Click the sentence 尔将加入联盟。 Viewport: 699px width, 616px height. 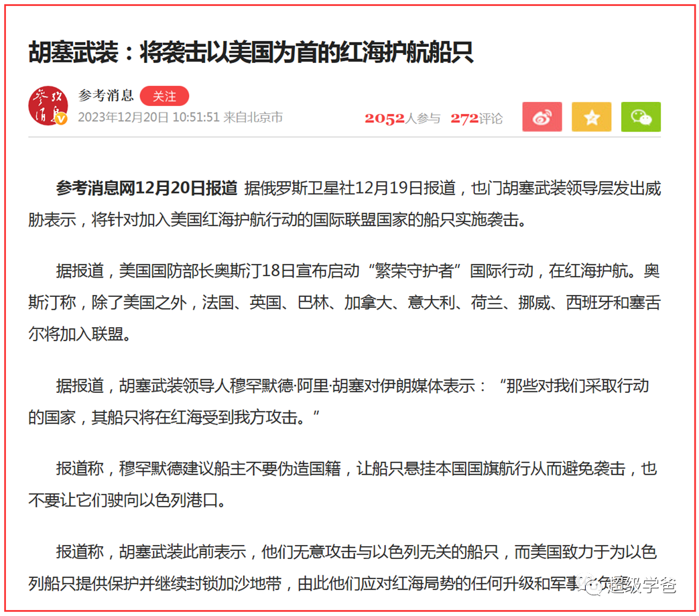tap(80, 334)
